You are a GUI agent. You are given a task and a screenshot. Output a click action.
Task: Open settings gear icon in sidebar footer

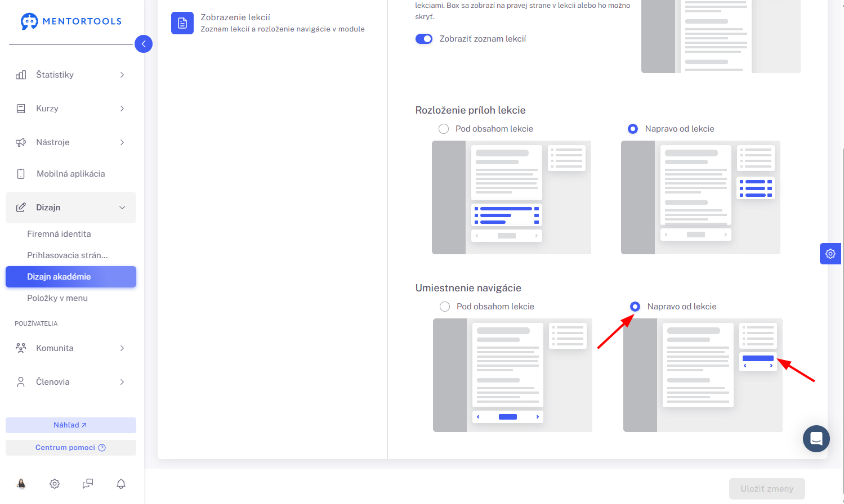pyautogui.click(x=55, y=484)
